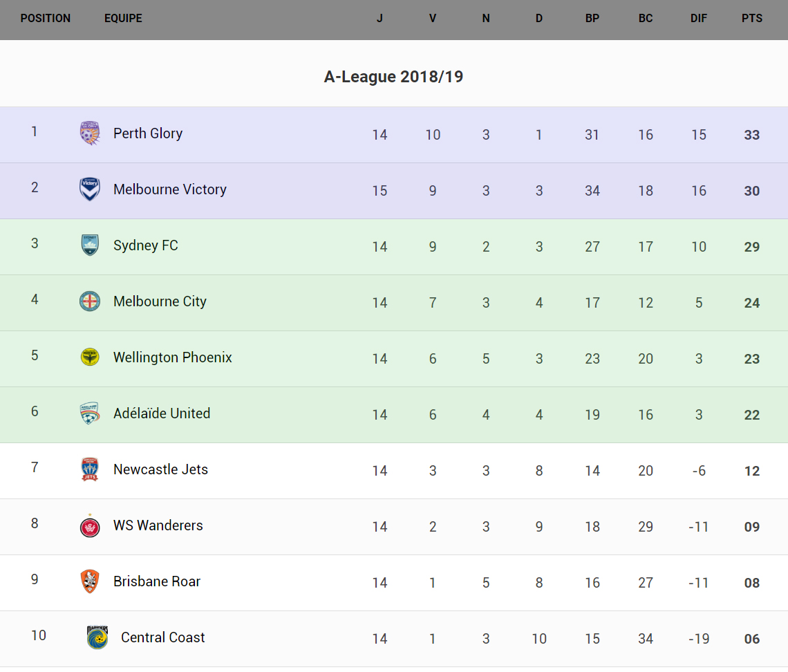Image resolution: width=788 pixels, height=672 pixels.
Task: Click the Newcastle Jets team logo
Action: click(90, 469)
